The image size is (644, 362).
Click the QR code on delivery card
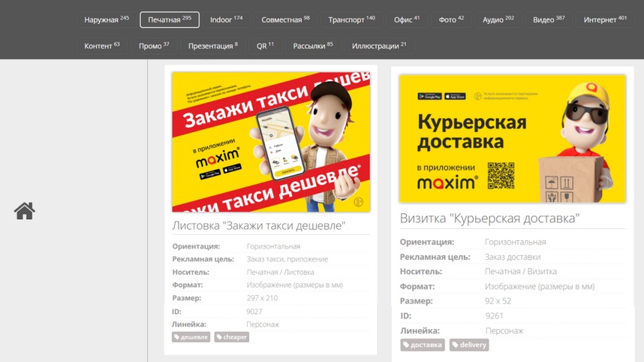click(501, 176)
